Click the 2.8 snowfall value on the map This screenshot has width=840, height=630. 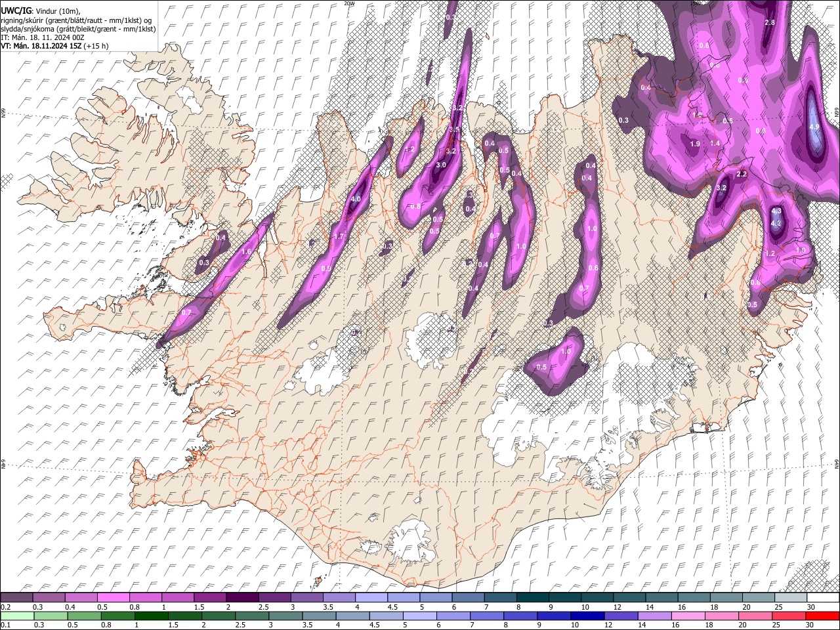tap(770, 22)
